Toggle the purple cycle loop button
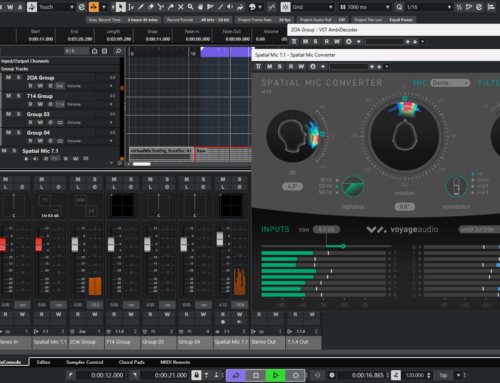 click(236, 375)
